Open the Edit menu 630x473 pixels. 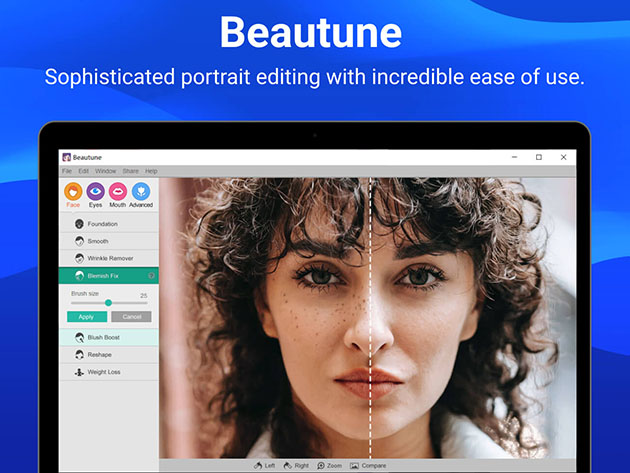84,171
